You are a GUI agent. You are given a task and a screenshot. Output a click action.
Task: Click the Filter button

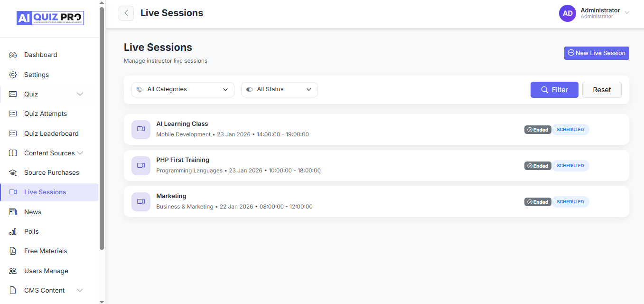(554, 90)
